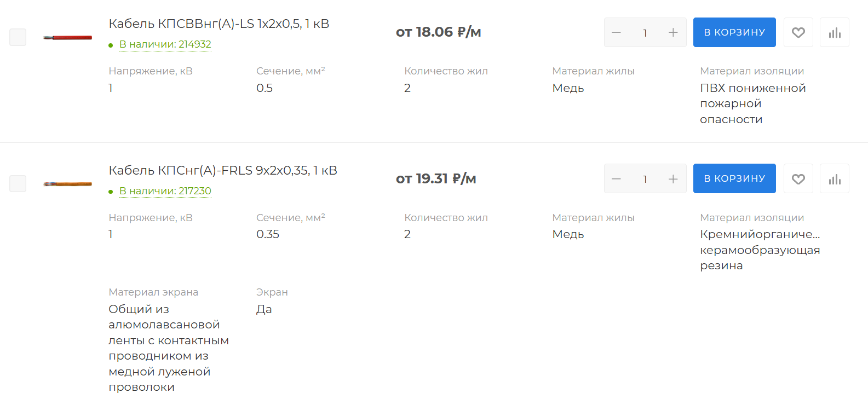This screenshot has height=399, width=868.
Task: Add КПСВВнг(А)-LS cable to favorites heart
Action: click(798, 32)
